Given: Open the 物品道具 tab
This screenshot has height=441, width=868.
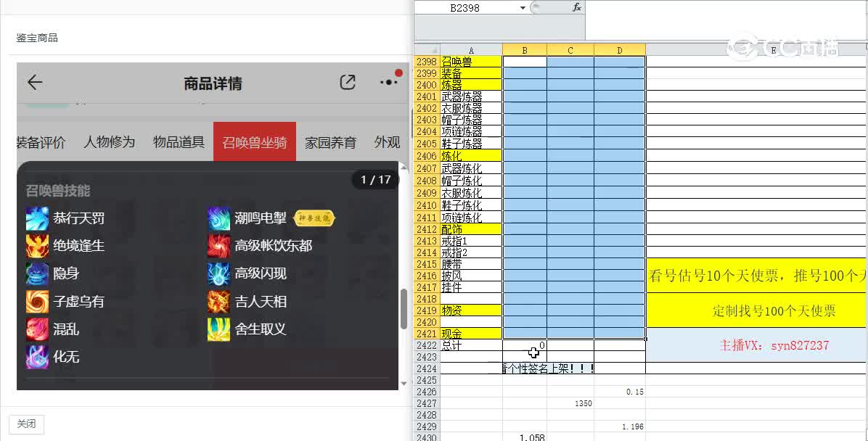Looking at the screenshot, I should coord(179,142).
